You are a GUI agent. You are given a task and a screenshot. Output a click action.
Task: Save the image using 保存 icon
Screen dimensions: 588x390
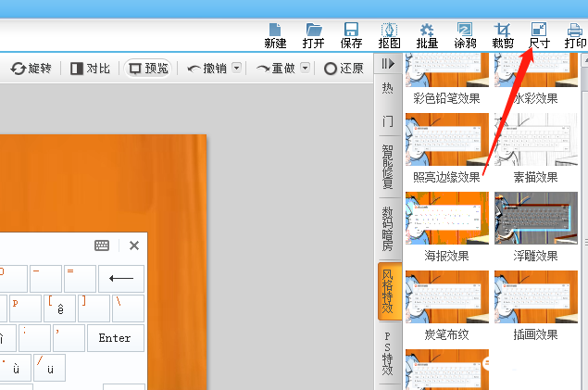[352, 35]
